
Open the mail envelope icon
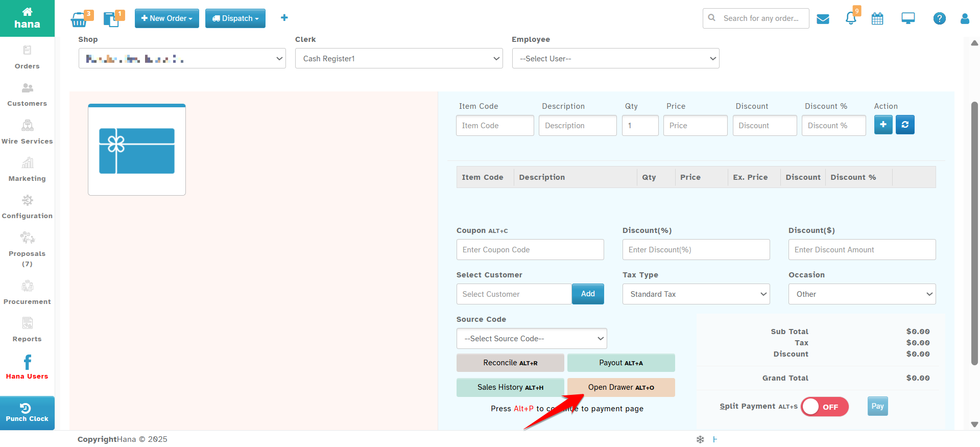823,19
